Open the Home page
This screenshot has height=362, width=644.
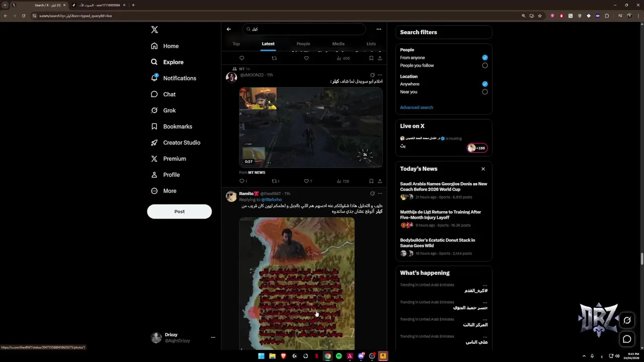tap(165, 46)
